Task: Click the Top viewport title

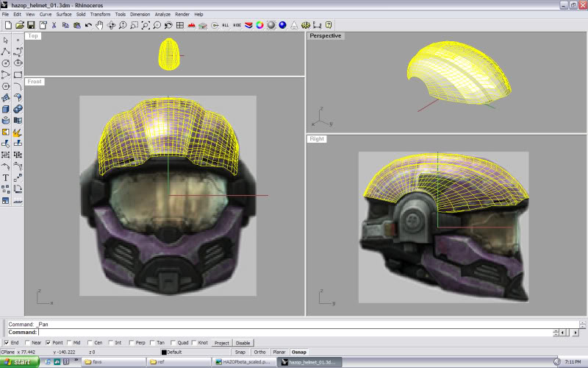Action: point(33,35)
